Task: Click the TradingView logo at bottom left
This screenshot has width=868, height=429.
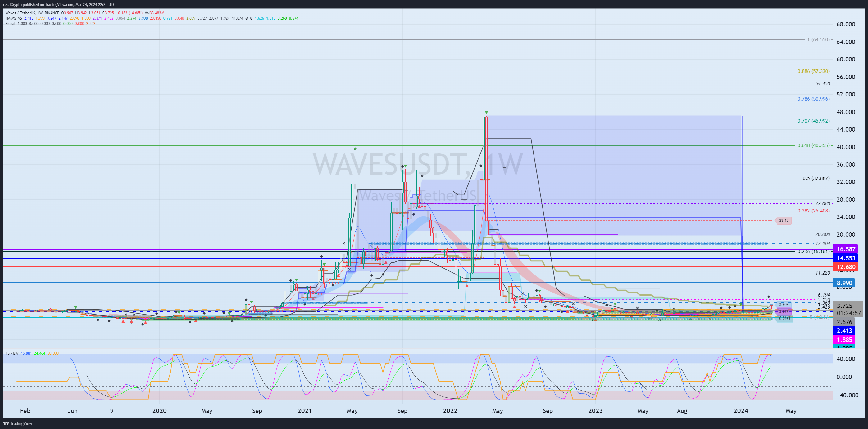Action: pyautogui.click(x=18, y=423)
